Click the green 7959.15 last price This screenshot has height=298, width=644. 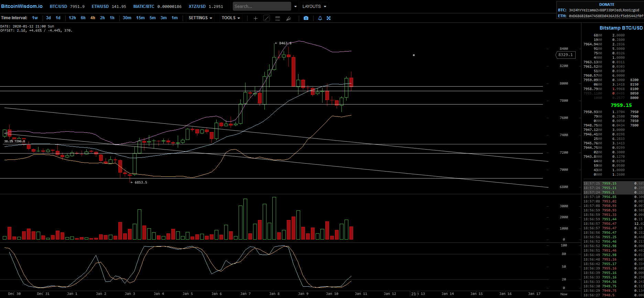click(x=621, y=105)
